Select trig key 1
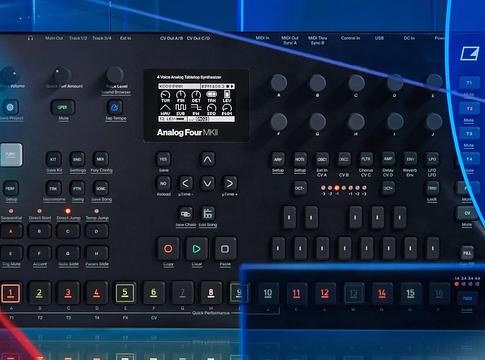This screenshot has width=485, height=360. (x=11, y=293)
